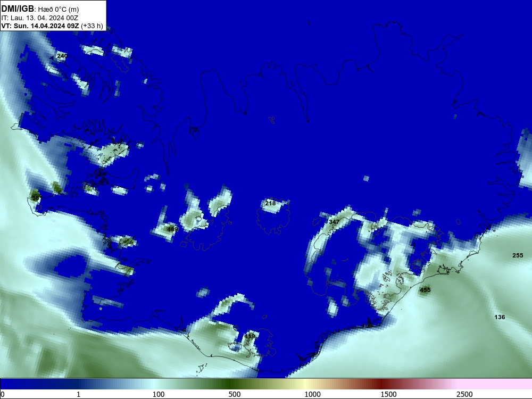Click the map value label 347
Viewport: 532px width, 399px height.
click(x=334, y=222)
